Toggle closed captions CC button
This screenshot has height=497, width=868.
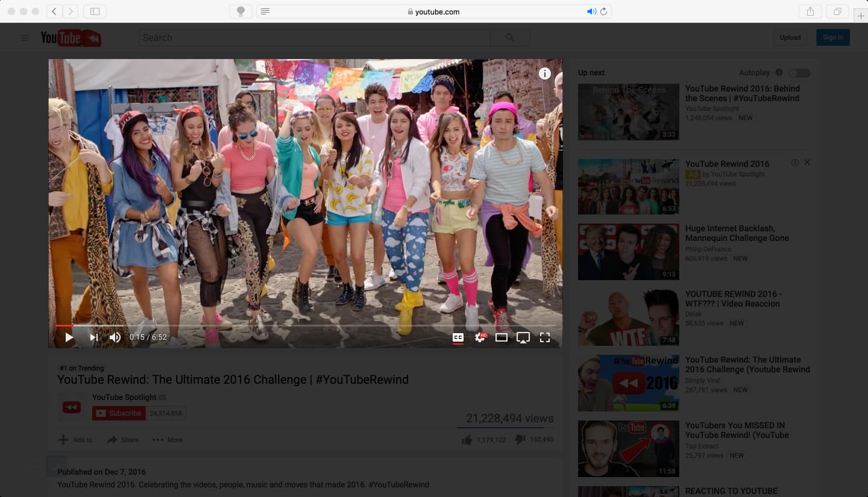point(458,337)
